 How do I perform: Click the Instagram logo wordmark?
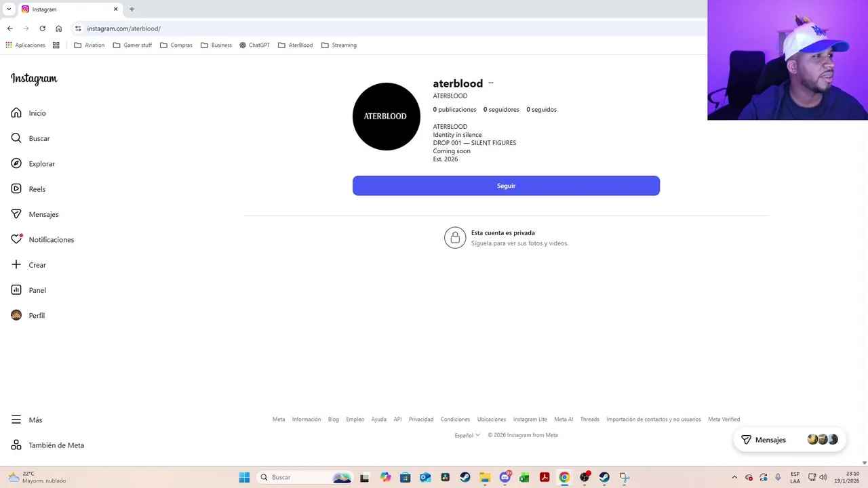[x=34, y=79]
